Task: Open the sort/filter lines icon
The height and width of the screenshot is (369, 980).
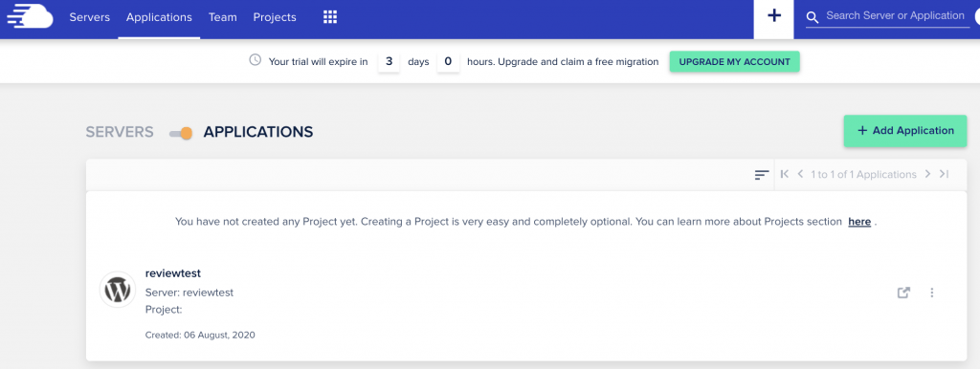Action: click(761, 175)
